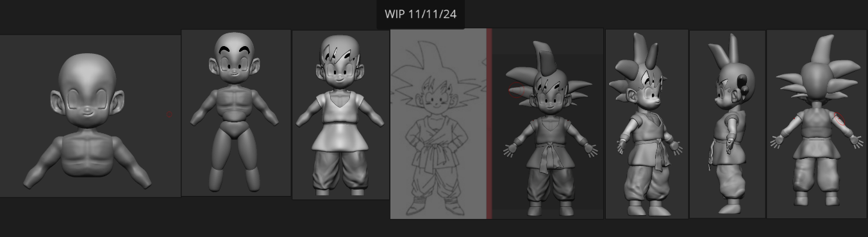Open the front-view spiky hair model image
Image resolution: width=868 pixels, height=237 pixels.
coord(547,124)
